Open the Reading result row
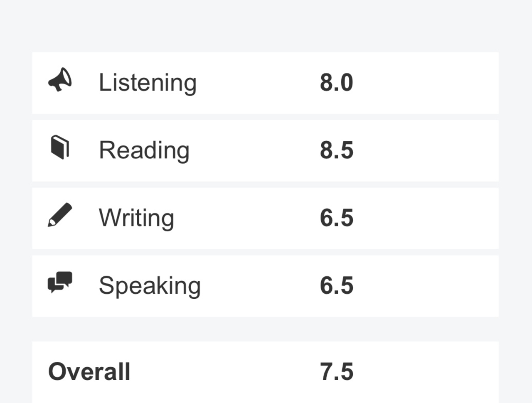This screenshot has width=532, height=403. point(265,150)
